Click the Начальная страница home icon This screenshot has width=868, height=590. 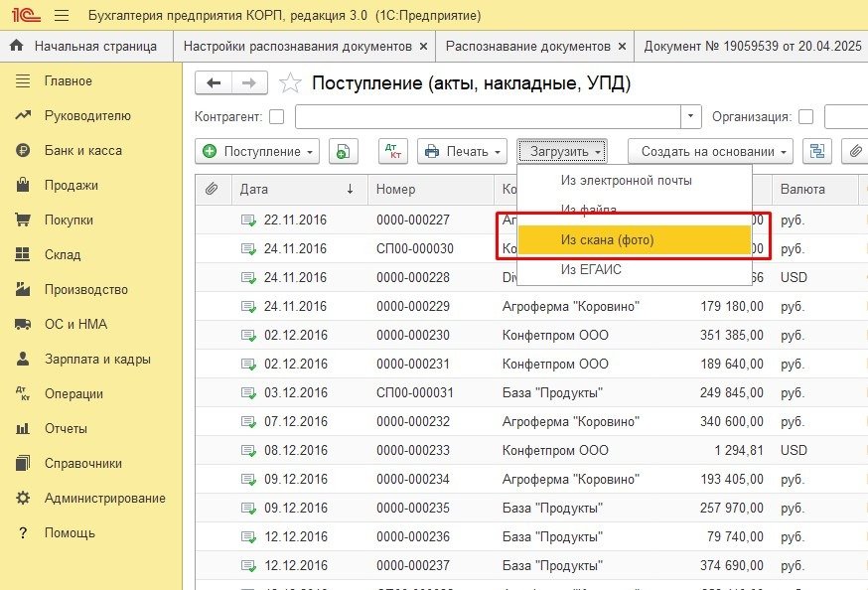tap(17, 46)
